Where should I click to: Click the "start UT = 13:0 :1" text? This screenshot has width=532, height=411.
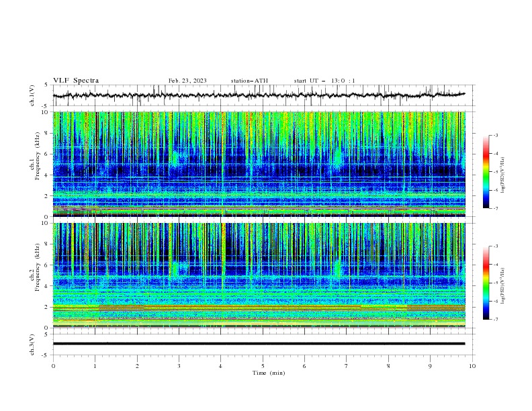[x=324, y=81]
